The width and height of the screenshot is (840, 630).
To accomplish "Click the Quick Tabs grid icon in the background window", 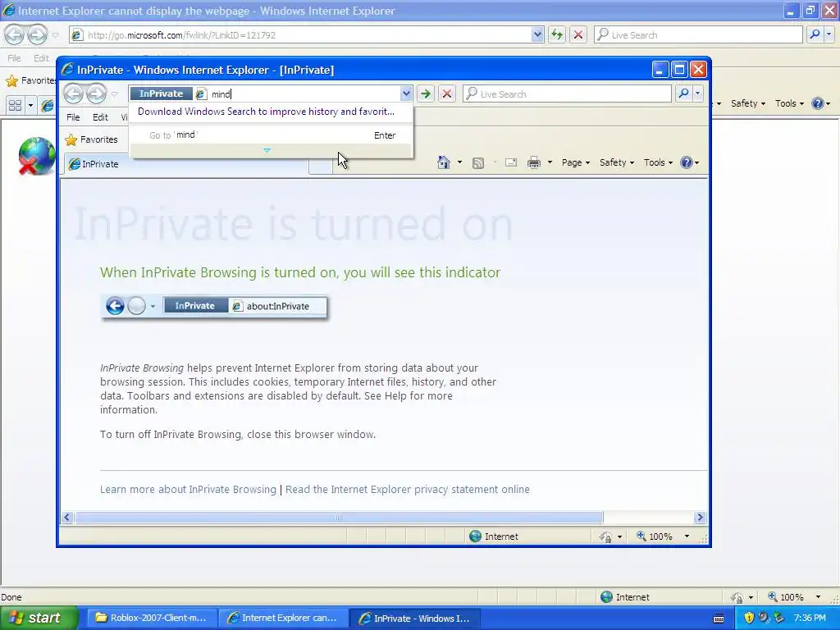I will pyautogui.click(x=15, y=105).
